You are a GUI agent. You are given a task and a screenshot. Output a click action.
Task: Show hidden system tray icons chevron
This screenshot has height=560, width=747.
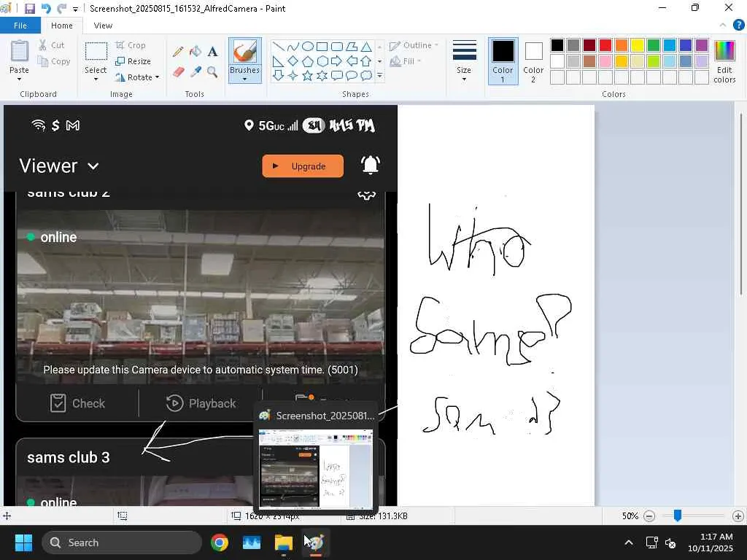click(x=629, y=542)
